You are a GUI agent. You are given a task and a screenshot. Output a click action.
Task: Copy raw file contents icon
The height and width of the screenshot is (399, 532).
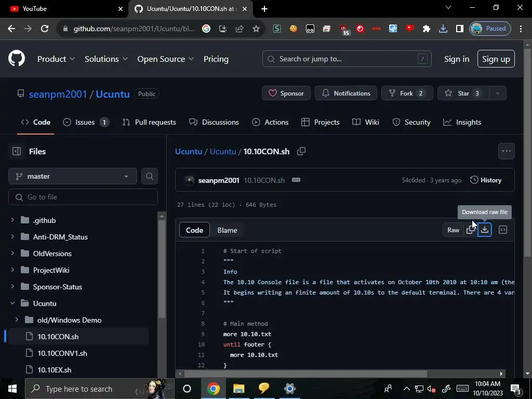(x=470, y=230)
